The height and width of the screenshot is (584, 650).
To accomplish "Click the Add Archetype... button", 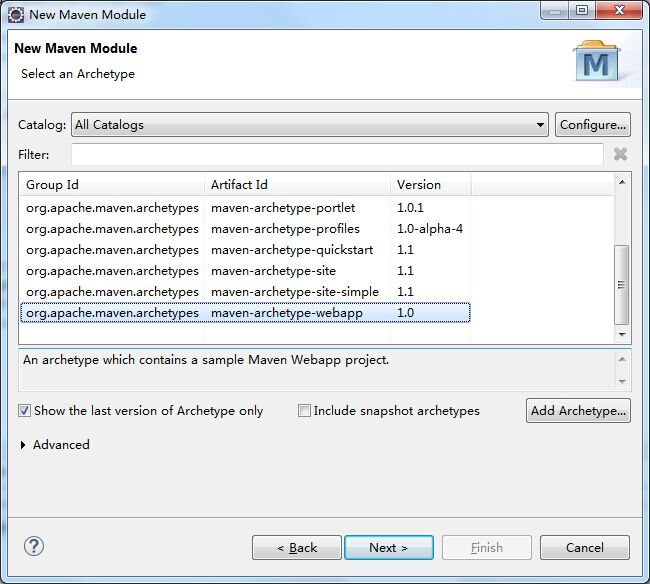I will pos(578,411).
